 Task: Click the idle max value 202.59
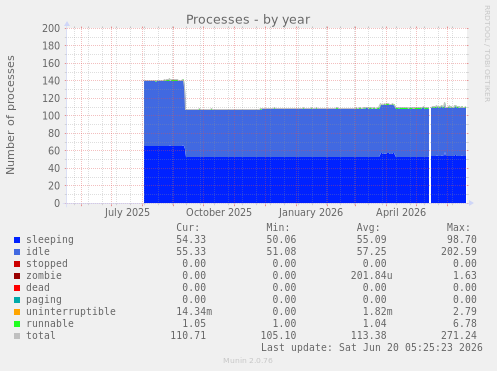(x=459, y=251)
